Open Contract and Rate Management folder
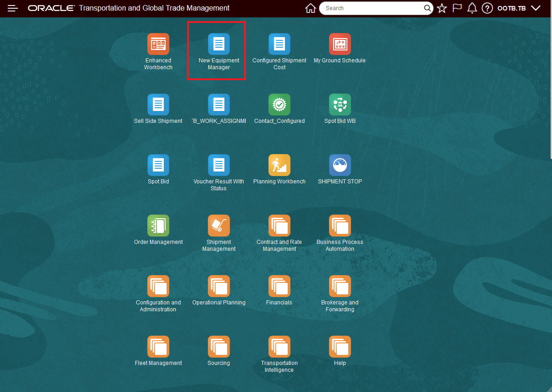The image size is (552, 392). 279,226
